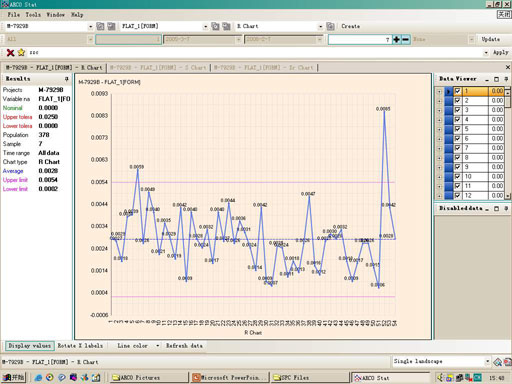Uncheck data row 12 in Data Viewer
Viewport: 512px width, 384px height.
click(458, 195)
